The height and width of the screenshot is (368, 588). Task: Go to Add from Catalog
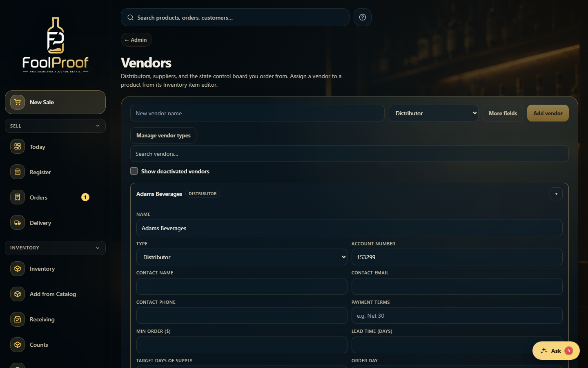(x=55, y=294)
